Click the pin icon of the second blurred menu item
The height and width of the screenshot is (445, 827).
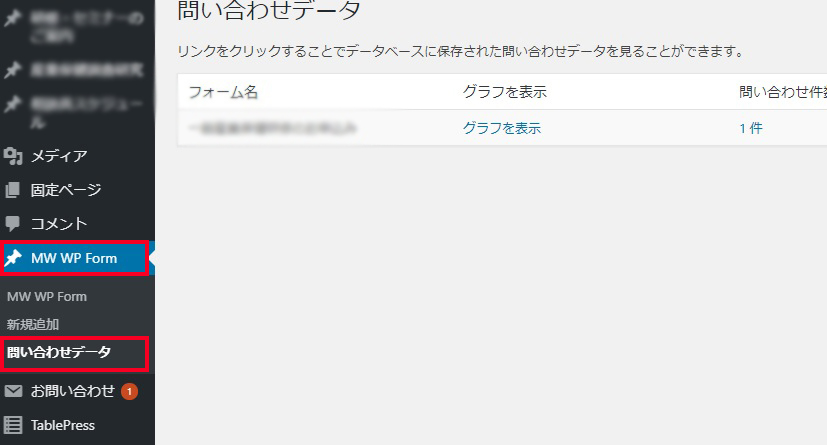click(13, 70)
